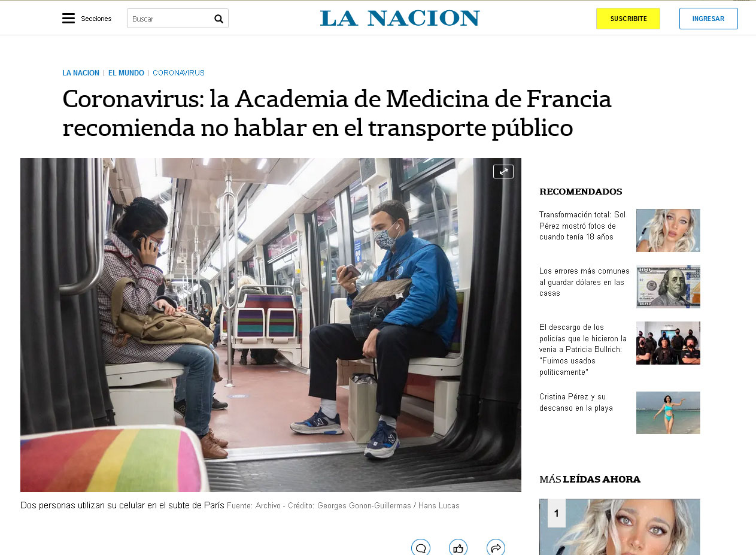Open the number 1 most-read story image
This screenshot has height=555, width=756.
click(620, 527)
